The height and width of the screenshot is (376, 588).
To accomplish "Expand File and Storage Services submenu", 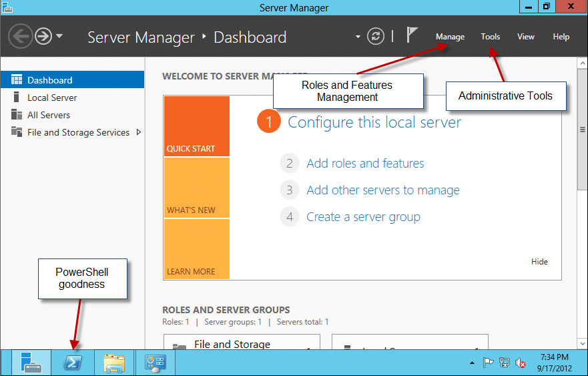I will click(x=139, y=132).
